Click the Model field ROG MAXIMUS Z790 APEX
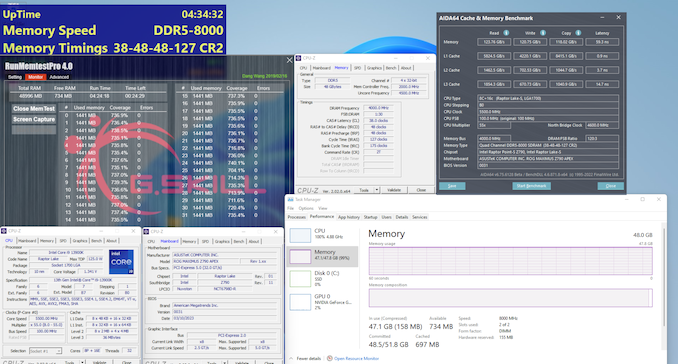This screenshot has height=364, width=678. 207,262
